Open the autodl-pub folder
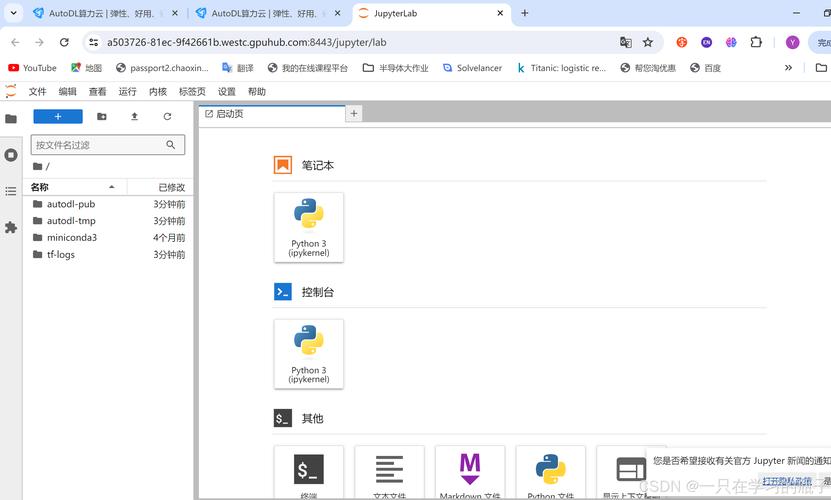Viewport: 831px width, 500px height. pos(108,204)
